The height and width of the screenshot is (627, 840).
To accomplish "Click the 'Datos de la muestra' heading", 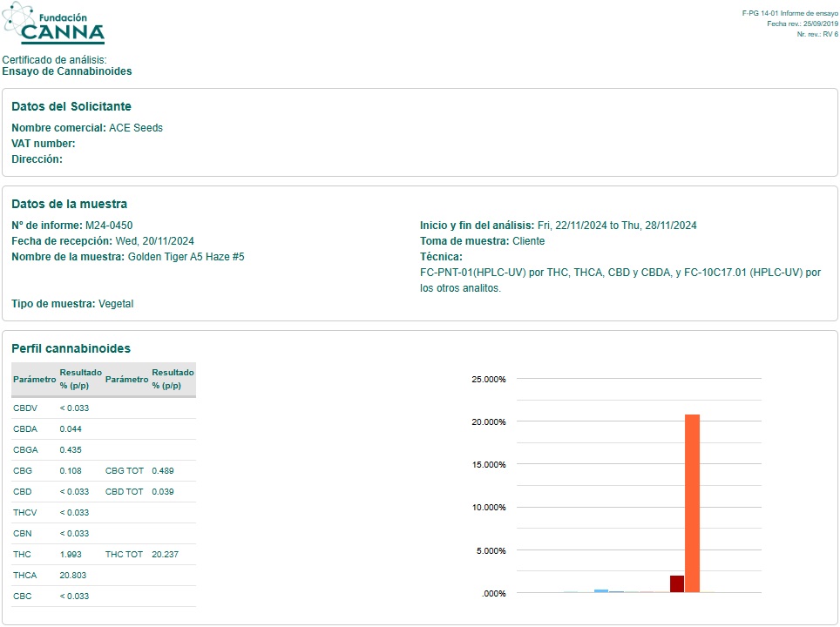I will (70, 204).
